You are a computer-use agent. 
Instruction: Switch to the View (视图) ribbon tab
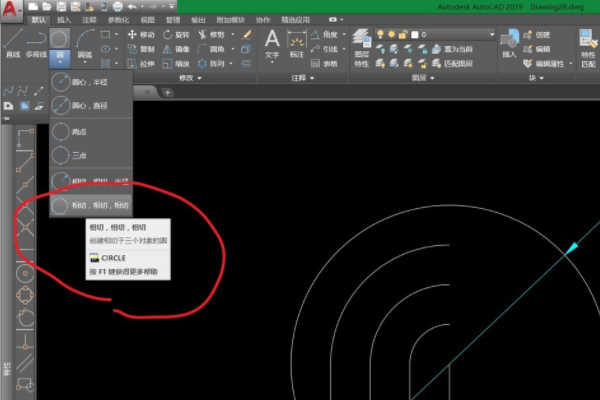(147, 20)
